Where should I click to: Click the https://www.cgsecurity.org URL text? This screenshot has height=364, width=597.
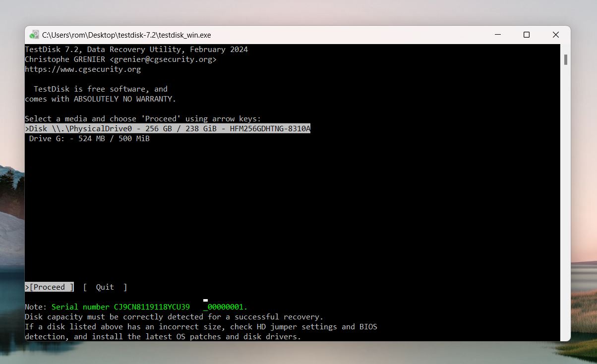[83, 69]
